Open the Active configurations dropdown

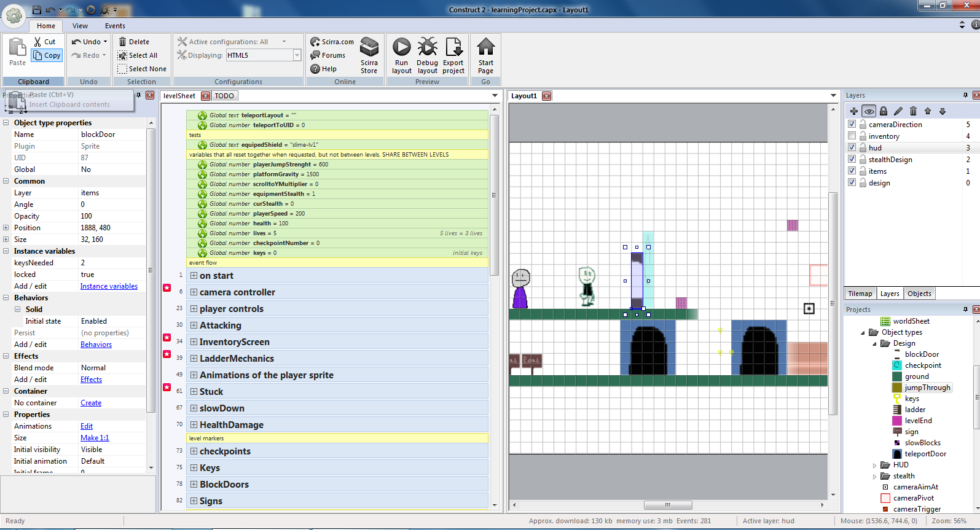pyautogui.click(x=284, y=42)
